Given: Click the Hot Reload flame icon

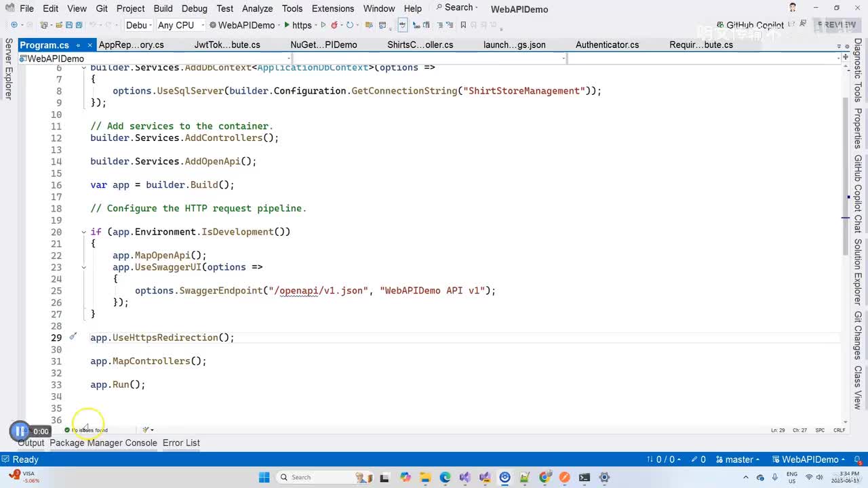Looking at the screenshot, I should [334, 25].
